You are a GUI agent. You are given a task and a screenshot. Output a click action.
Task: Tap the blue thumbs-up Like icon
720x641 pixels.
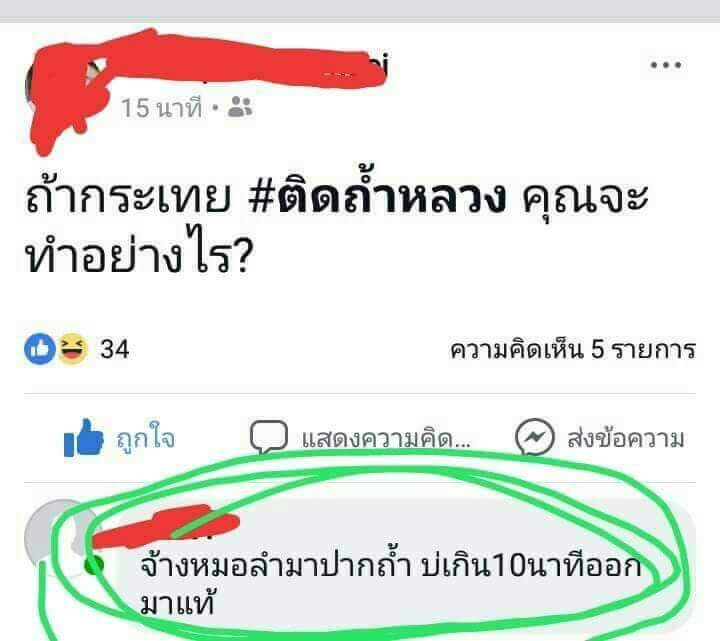[x=84, y=438]
